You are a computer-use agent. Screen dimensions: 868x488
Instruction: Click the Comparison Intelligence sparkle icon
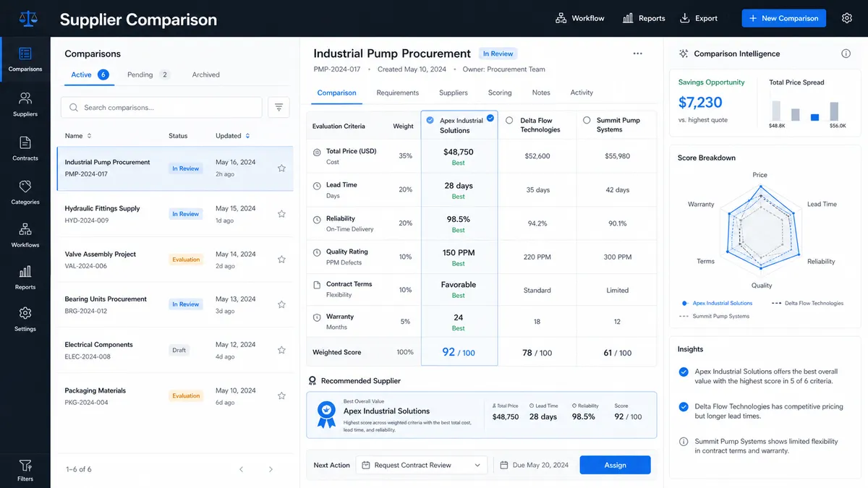pyautogui.click(x=683, y=53)
